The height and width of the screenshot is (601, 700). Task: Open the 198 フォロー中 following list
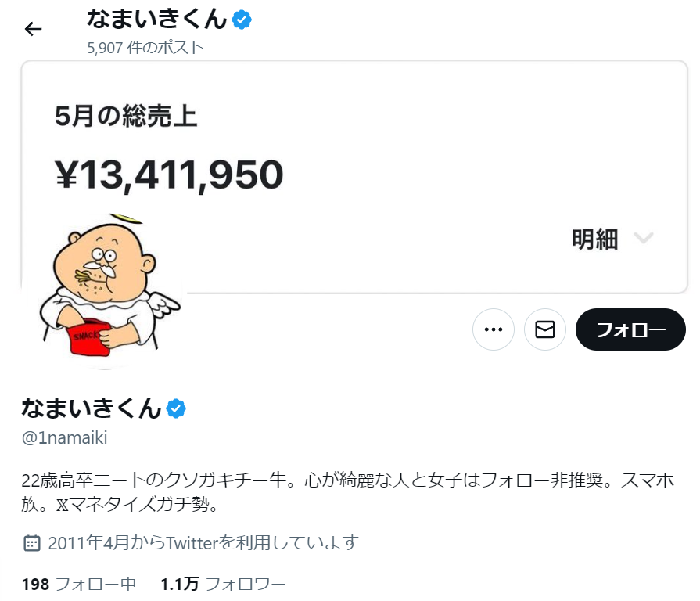point(79,584)
